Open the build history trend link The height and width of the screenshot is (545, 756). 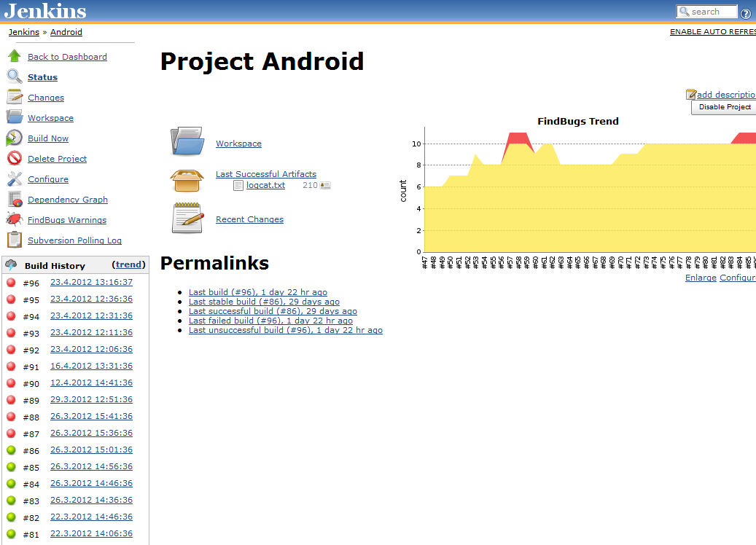click(x=128, y=264)
